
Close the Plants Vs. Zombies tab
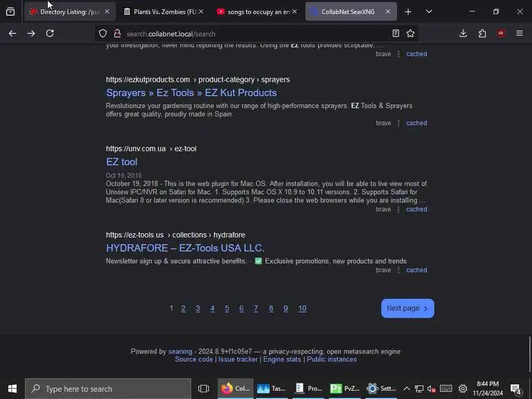pos(201,11)
